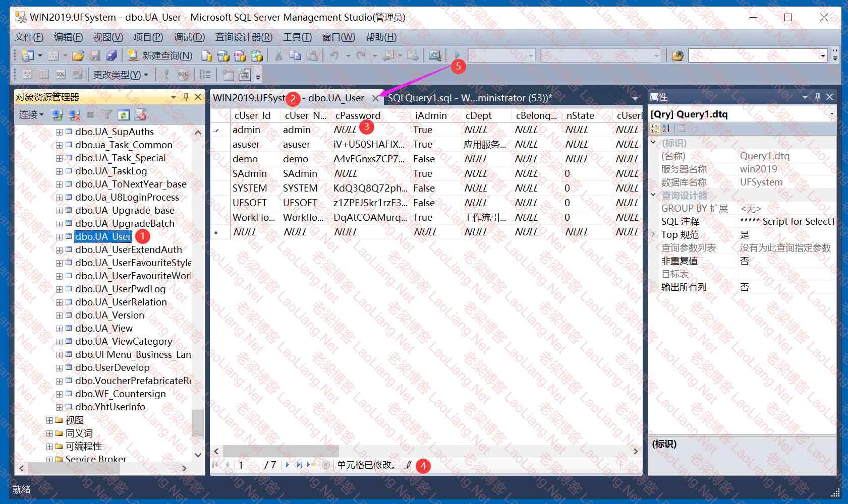Image resolution: width=848 pixels, height=504 pixels.
Task: Click the 新建查询 button
Action: (160, 55)
